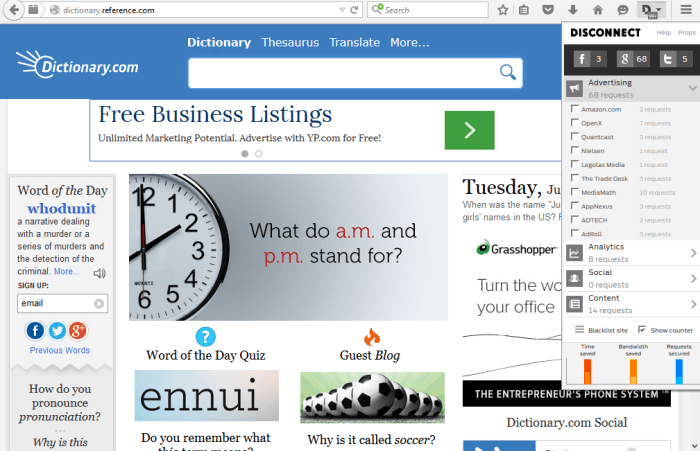Check the Amazon.com tracker checkbox

(574, 109)
